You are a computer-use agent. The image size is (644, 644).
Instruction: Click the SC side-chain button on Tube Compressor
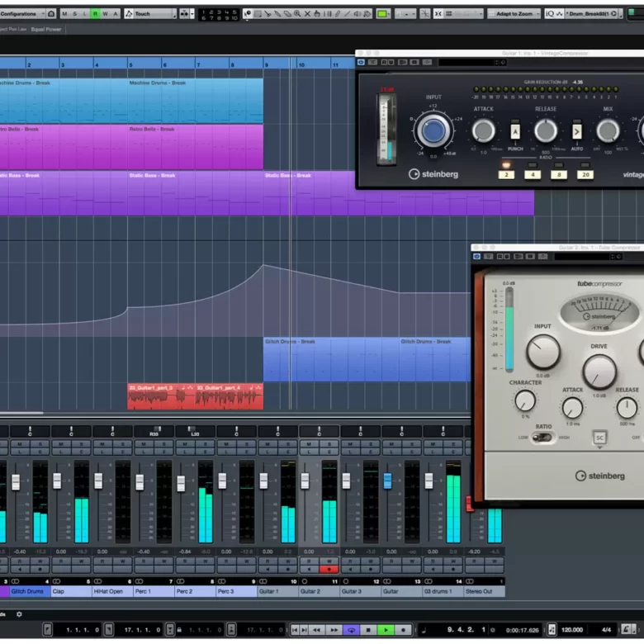599,437
